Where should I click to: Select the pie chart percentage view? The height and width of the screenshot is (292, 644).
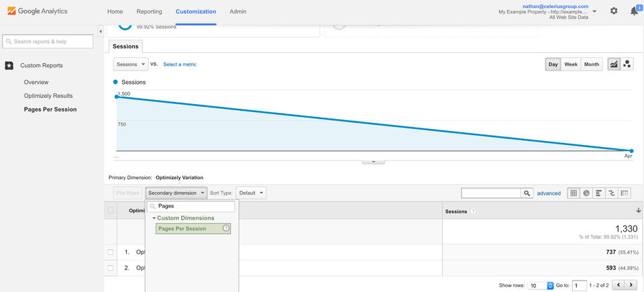tap(586, 193)
